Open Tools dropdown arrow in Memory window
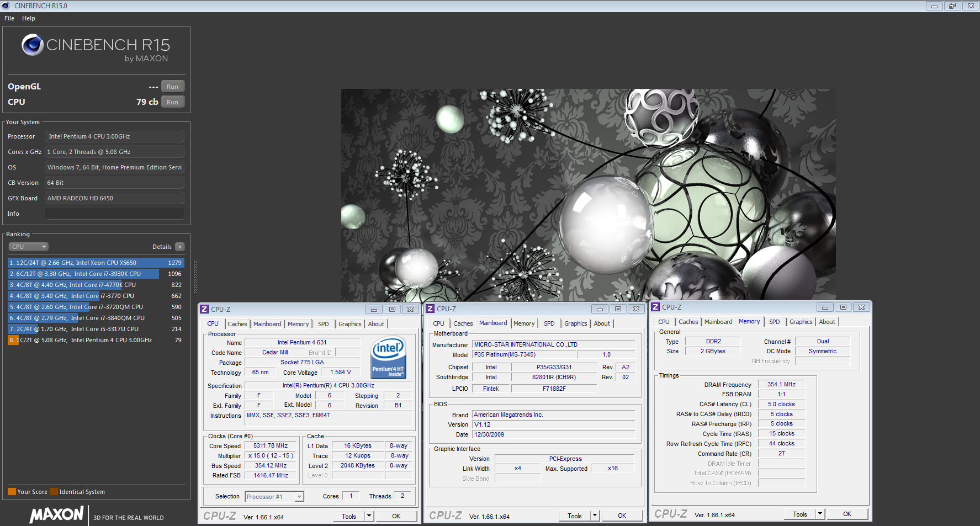Image resolution: width=980 pixels, height=526 pixels. [820, 514]
